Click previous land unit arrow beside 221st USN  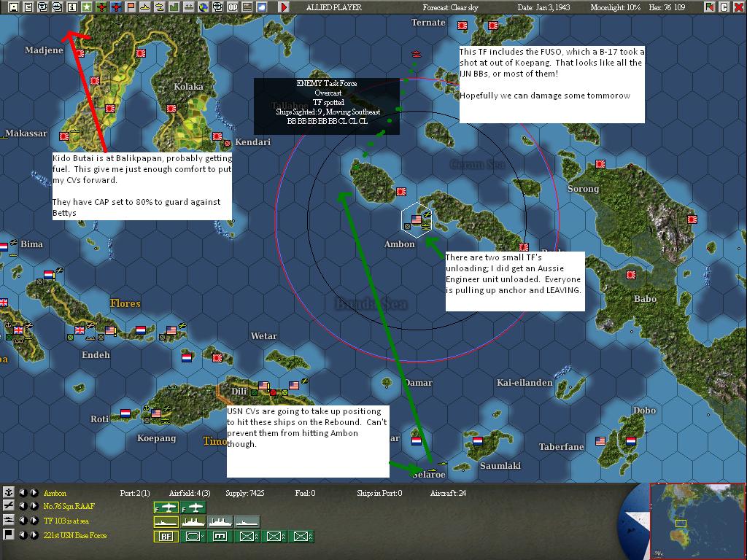(23, 534)
